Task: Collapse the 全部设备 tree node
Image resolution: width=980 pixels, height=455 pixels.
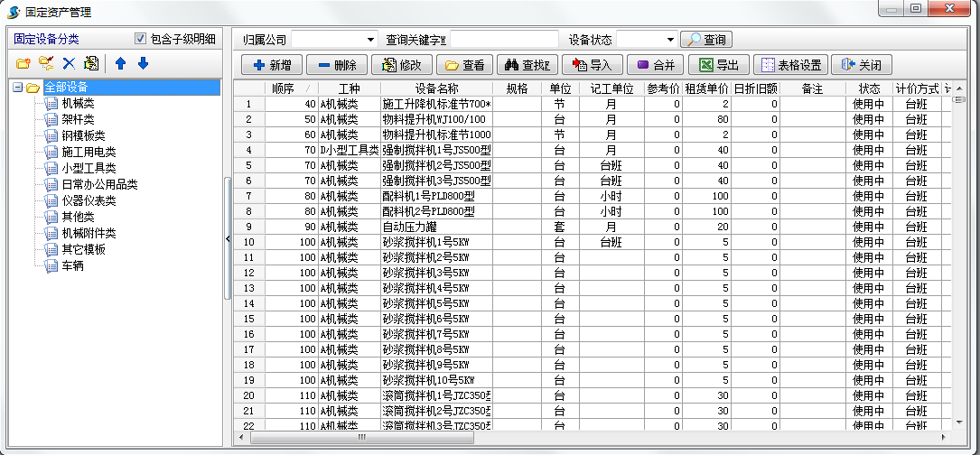Action: click(17, 88)
